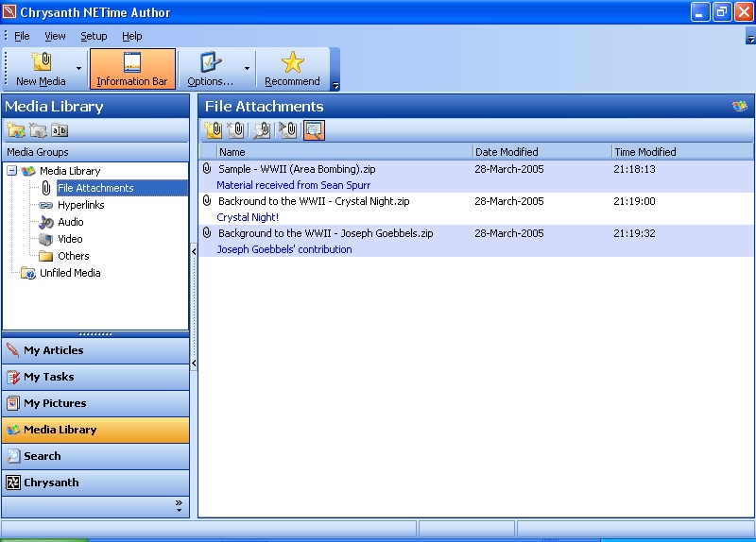Click the find attachment magnifier icon

pos(262,130)
